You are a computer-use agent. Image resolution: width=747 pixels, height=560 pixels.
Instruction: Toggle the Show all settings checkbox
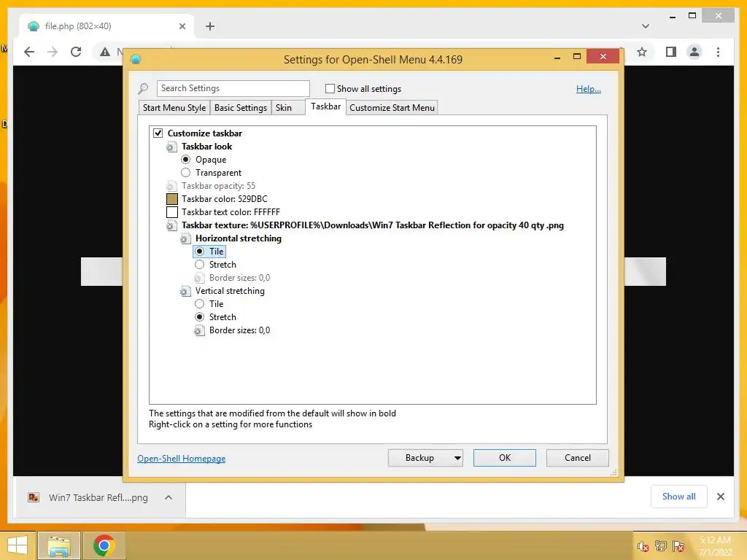tap(330, 88)
